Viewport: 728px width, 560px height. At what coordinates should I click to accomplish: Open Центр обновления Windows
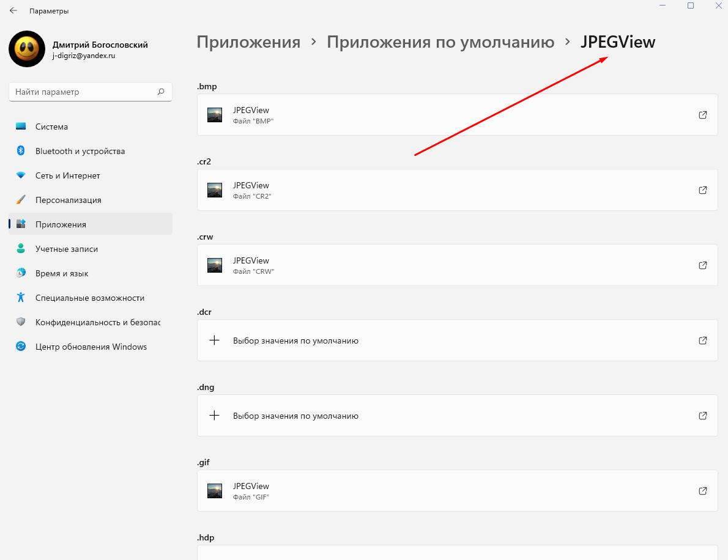91,347
